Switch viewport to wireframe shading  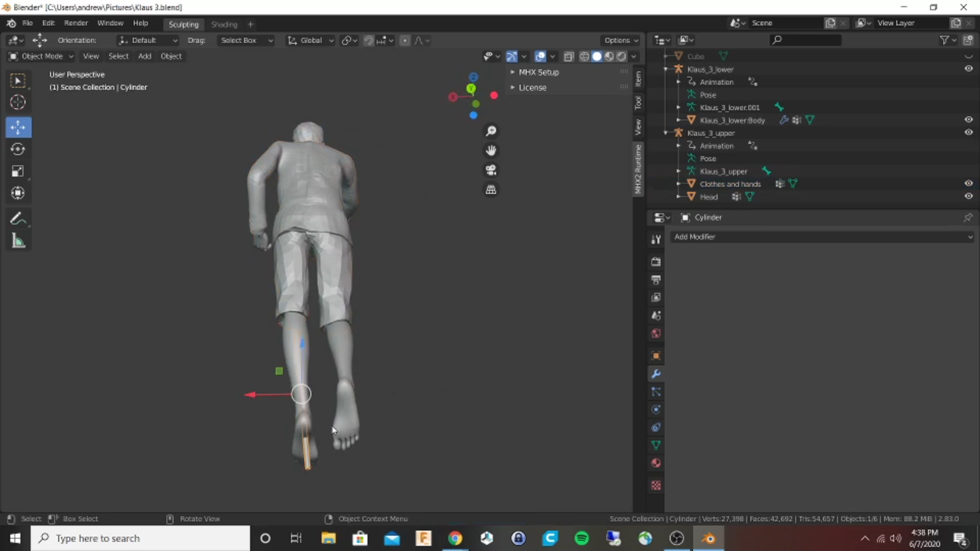pyautogui.click(x=584, y=56)
